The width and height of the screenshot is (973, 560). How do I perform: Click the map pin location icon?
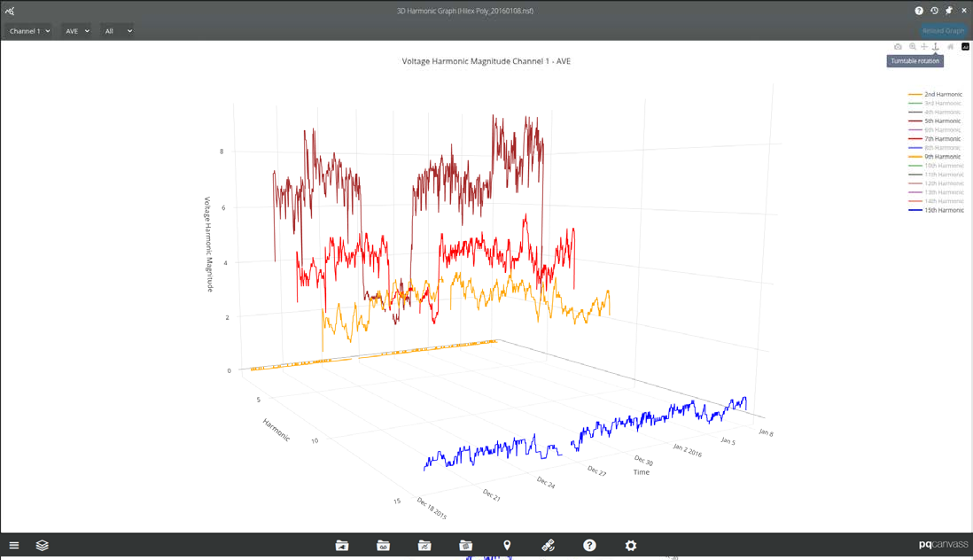click(507, 545)
